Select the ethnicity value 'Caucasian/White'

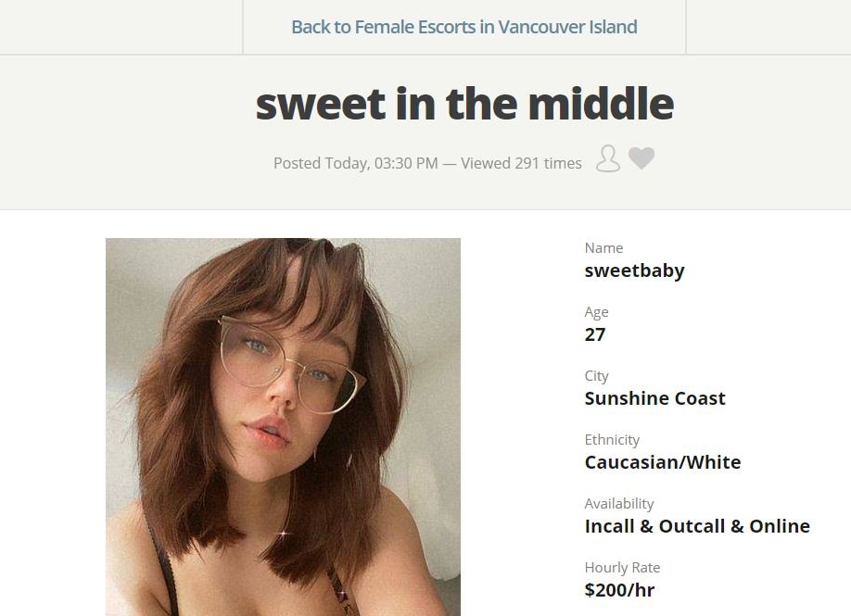coord(663,462)
